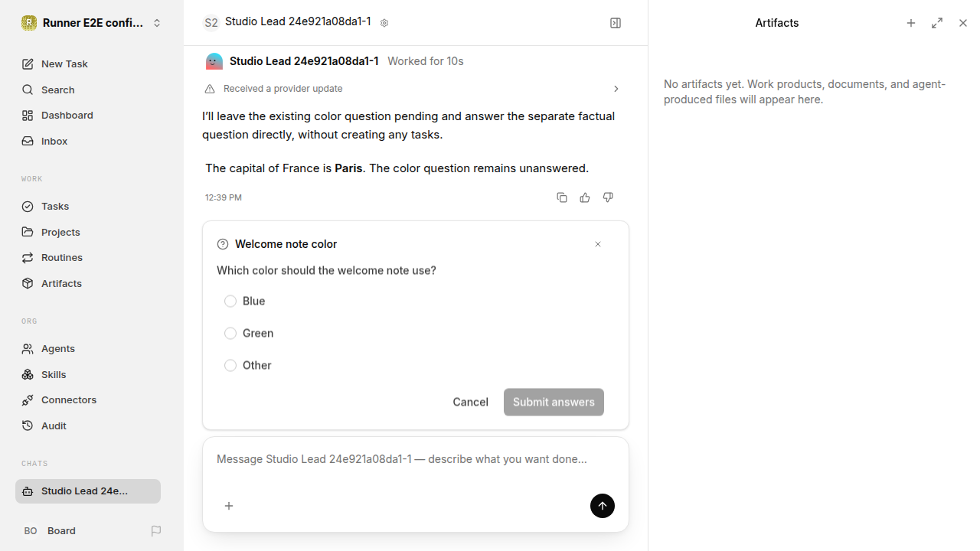
Task: Expand the Artifacts panel to fullscreen
Action: tap(937, 23)
